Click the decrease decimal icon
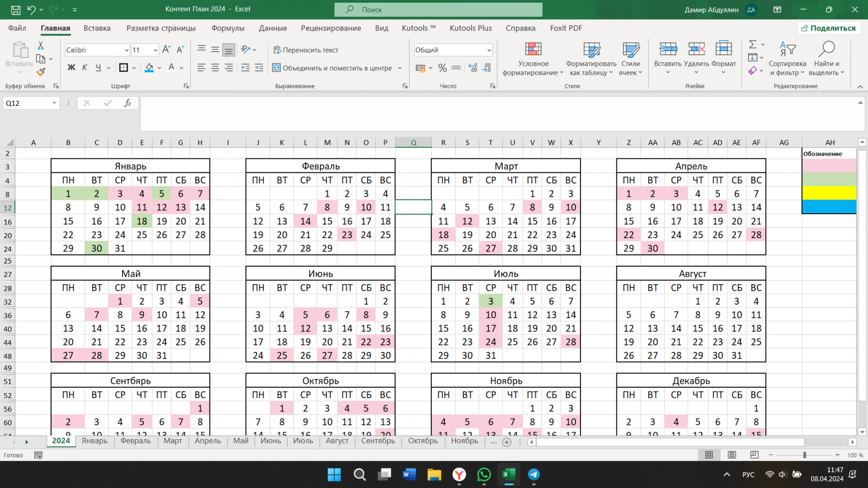The width and height of the screenshot is (868, 488). tap(487, 68)
